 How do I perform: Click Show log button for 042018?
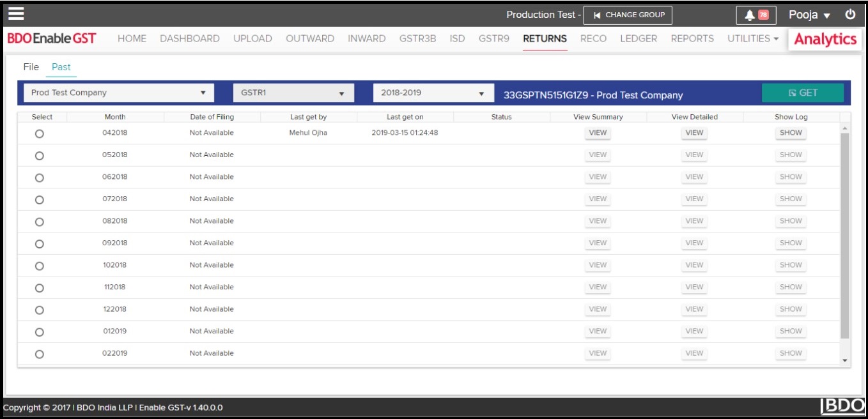pos(791,133)
